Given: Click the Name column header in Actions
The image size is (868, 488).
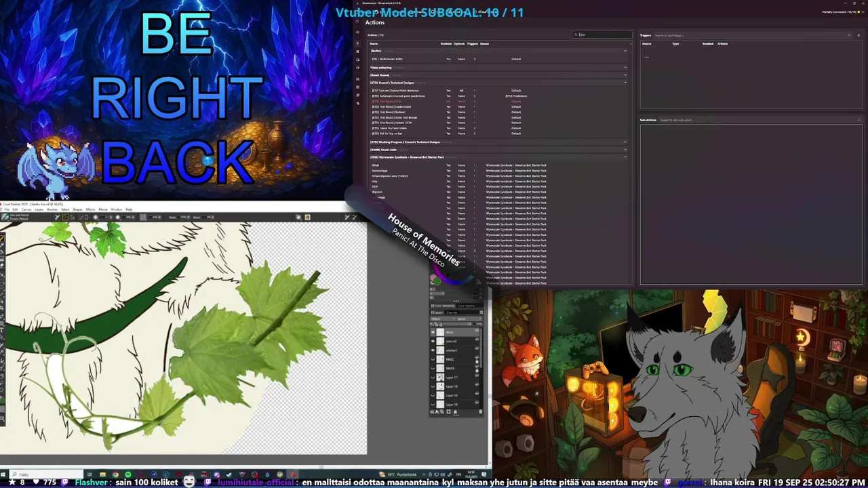Looking at the screenshot, I should pyautogui.click(x=374, y=44).
